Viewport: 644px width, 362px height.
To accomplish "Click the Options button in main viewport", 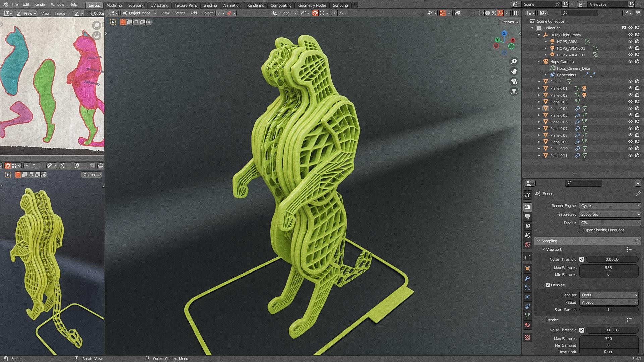I will pos(509,22).
